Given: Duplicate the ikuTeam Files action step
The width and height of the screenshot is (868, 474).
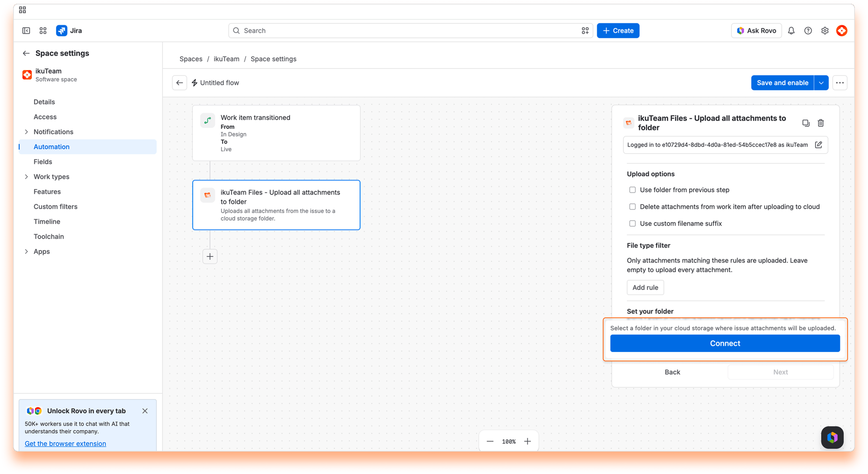Looking at the screenshot, I should [806, 123].
